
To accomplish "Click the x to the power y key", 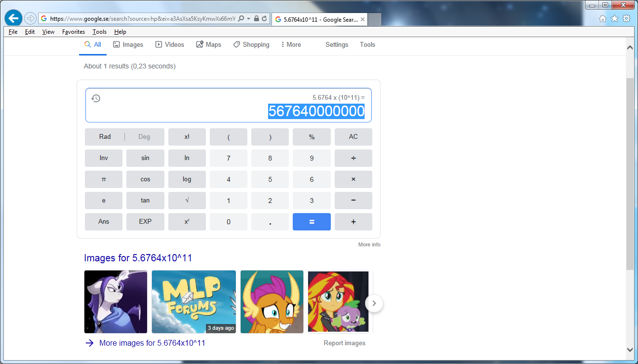I will pyautogui.click(x=187, y=222).
